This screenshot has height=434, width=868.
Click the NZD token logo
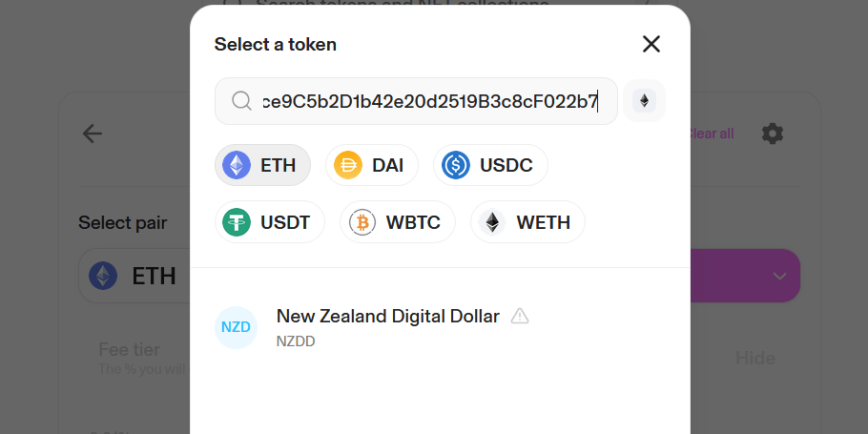(x=236, y=327)
